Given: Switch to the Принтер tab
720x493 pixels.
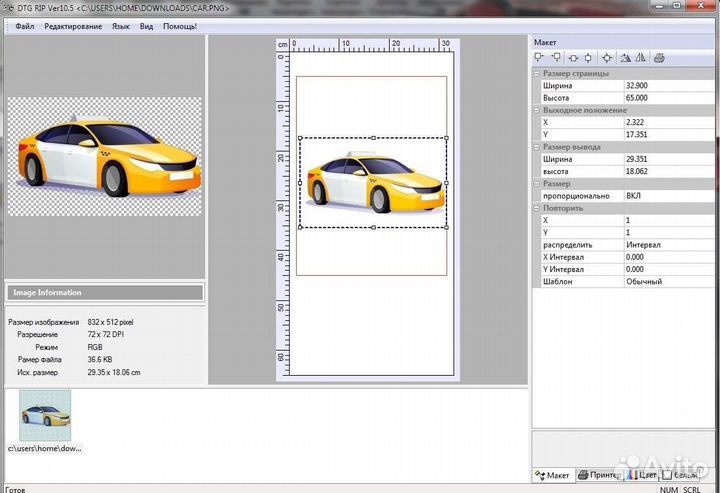Looking at the screenshot, I should click(x=600, y=475).
